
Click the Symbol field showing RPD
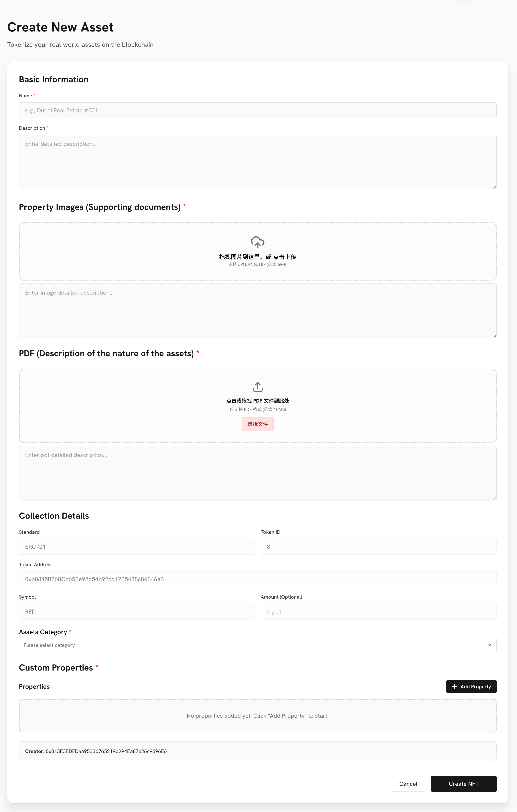(137, 611)
